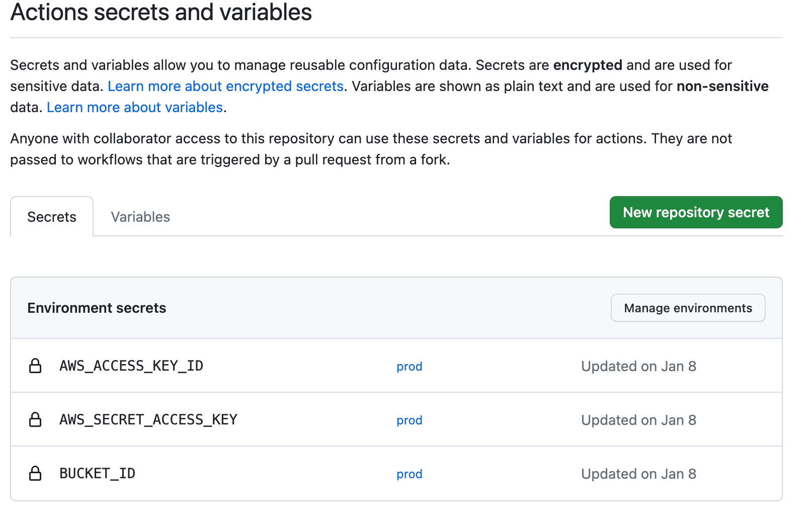Image resolution: width=812 pixels, height=526 pixels.
Task: Click the lock icon beside AWS_SECRET_ACCESS_KEY
Action: (x=35, y=419)
